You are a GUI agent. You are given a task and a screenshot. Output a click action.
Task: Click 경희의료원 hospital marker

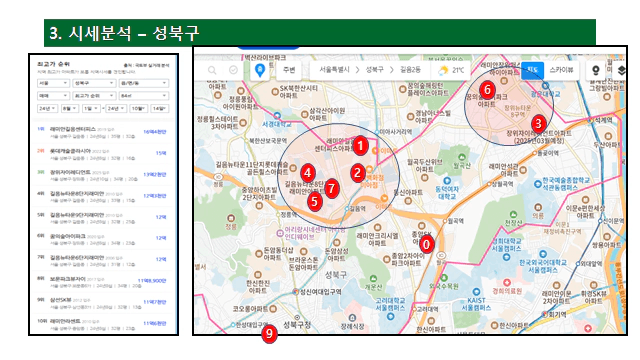(x=507, y=282)
